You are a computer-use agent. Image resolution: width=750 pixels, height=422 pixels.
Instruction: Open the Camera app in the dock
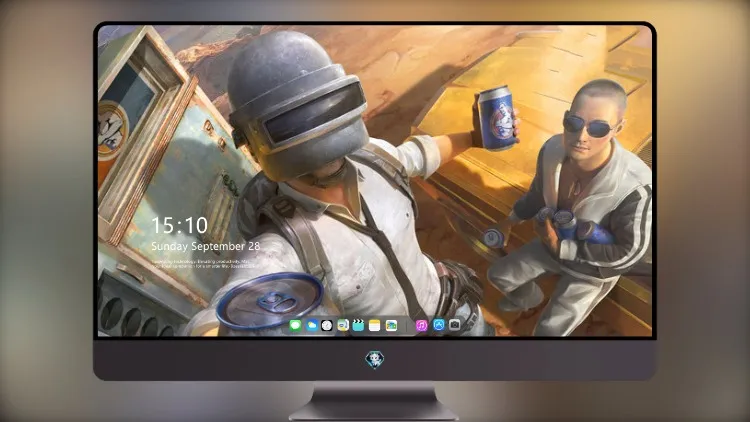(454, 325)
